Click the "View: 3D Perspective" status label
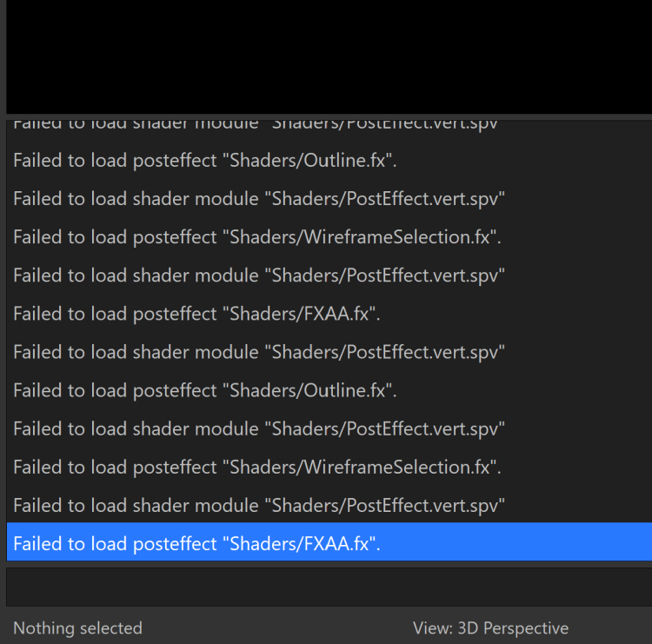Screen dimensions: 652x644 pos(490,627)
